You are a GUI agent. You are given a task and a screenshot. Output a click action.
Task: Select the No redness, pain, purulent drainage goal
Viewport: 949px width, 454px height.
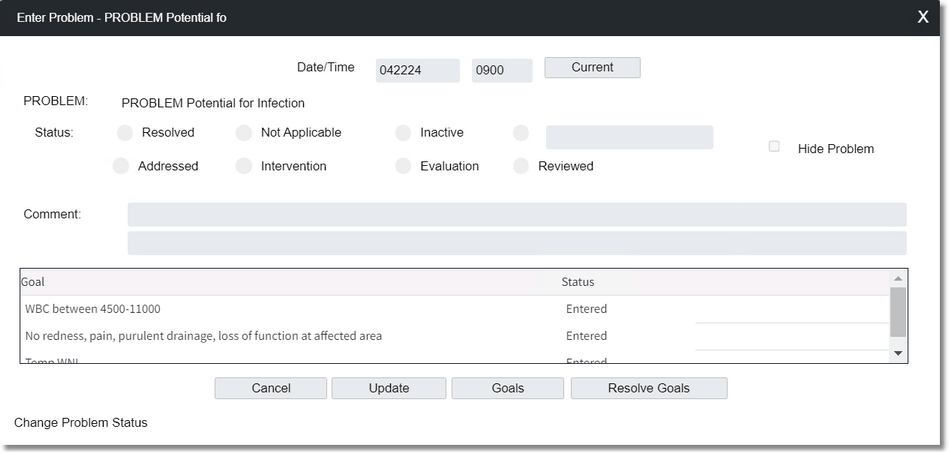tap(455, 336)
